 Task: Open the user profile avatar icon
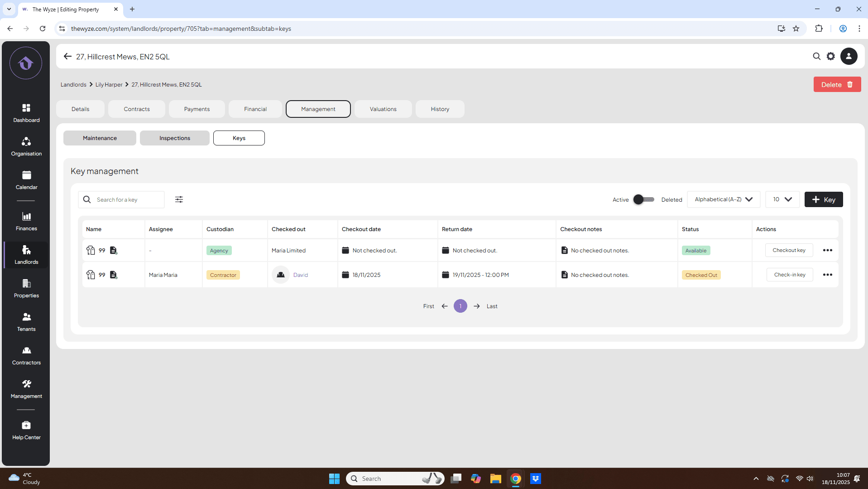click(849, 57)
